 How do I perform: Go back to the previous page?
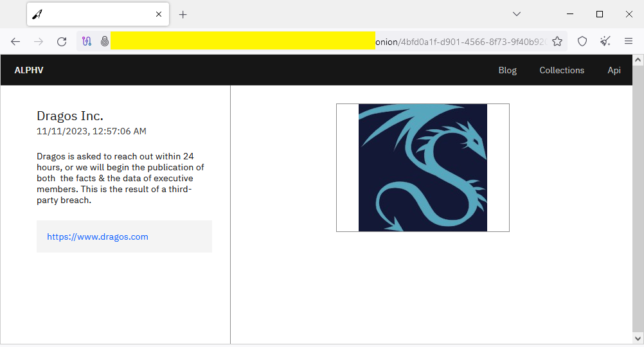[x=15, y=42]
